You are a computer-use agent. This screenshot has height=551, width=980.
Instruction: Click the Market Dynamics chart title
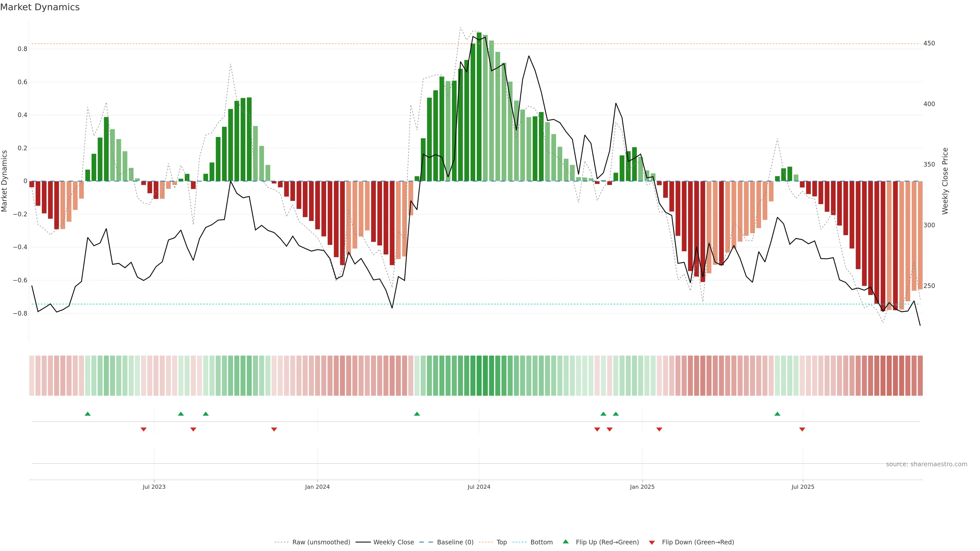[40, 7]
